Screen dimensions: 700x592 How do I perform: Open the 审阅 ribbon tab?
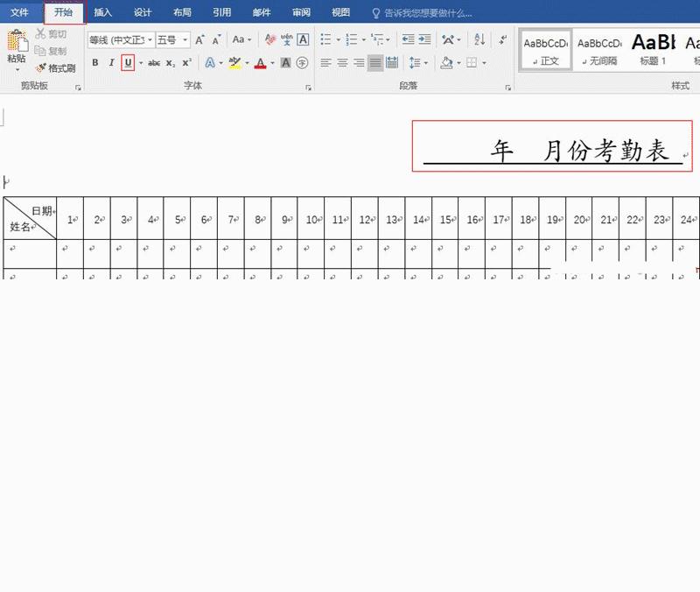click(300, 12)
